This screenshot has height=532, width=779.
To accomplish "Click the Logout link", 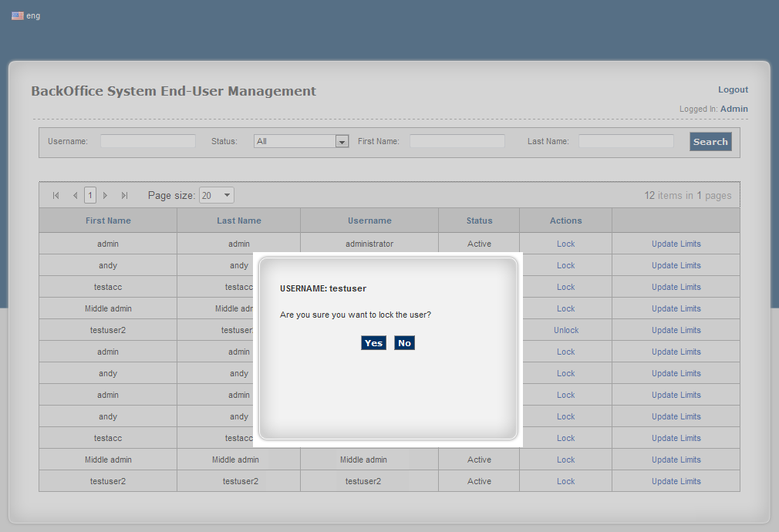I will coord(733,89).
